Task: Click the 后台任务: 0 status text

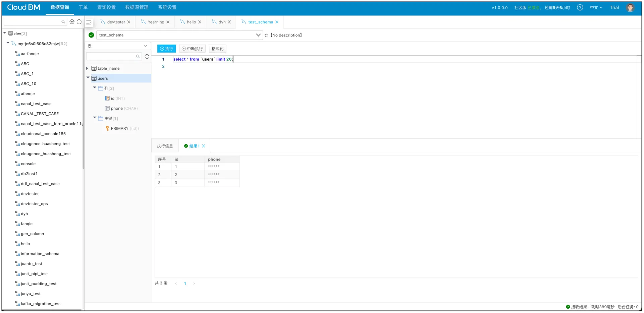Action: (x=628, y=307)
